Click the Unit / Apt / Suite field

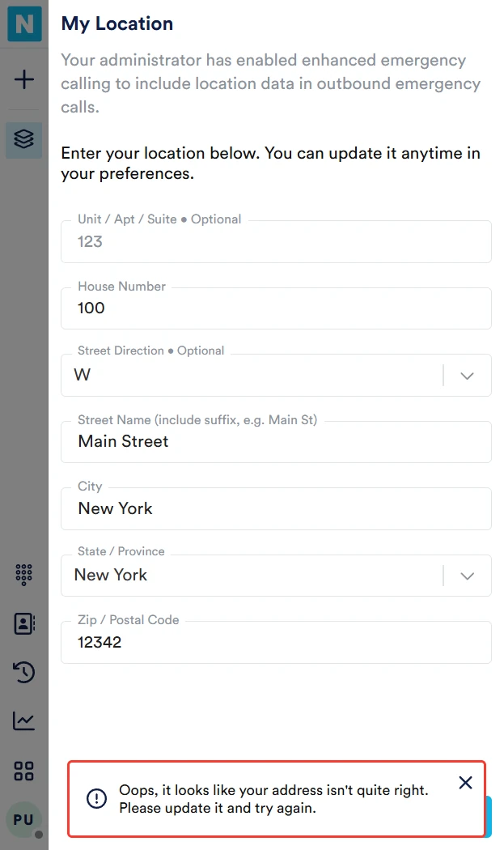pyautogui.click(x=276, y=241)
